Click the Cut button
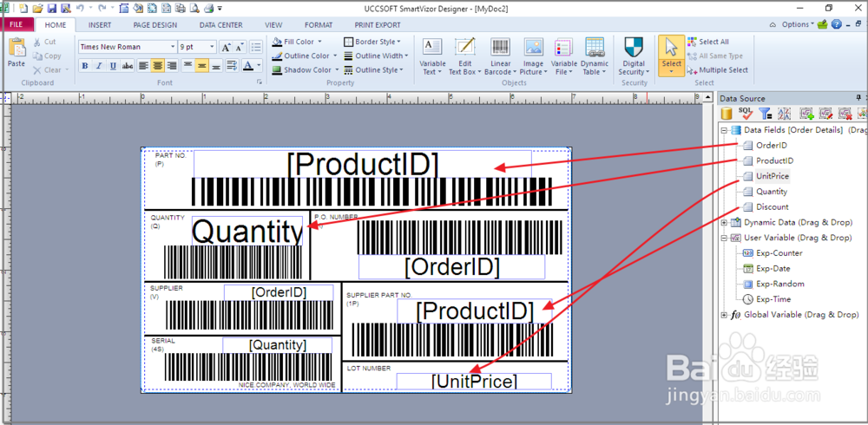 [44, 42]
